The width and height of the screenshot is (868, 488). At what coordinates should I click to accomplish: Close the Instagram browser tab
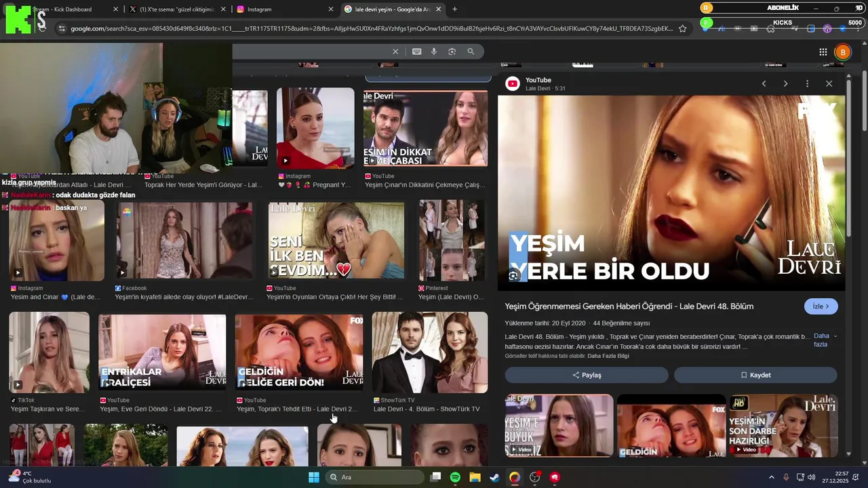tap(331, 9)
